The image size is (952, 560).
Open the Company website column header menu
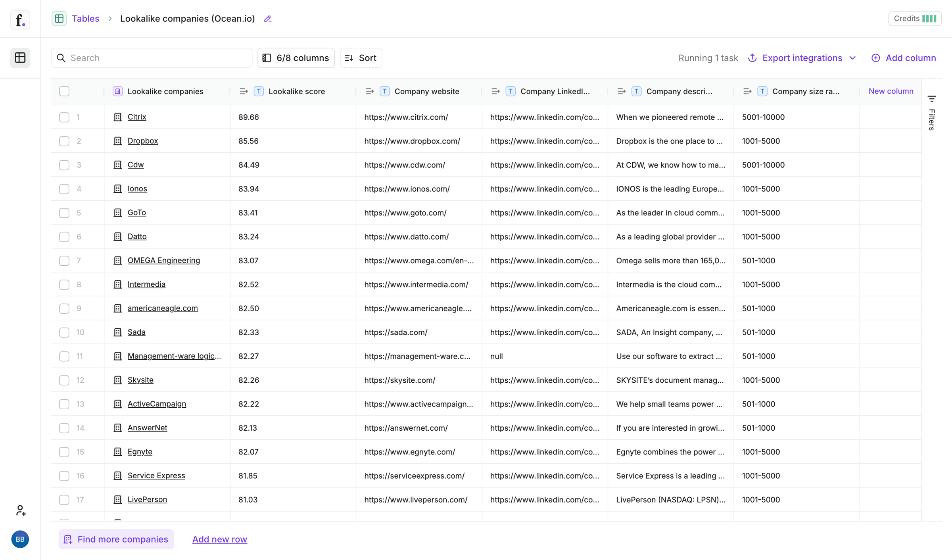pos(427,91)
